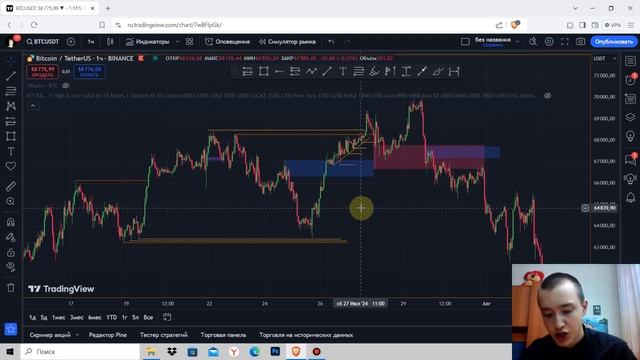Delete drawings with the trash icon
This screenshot has height=360, width=640.
point(11,288)
